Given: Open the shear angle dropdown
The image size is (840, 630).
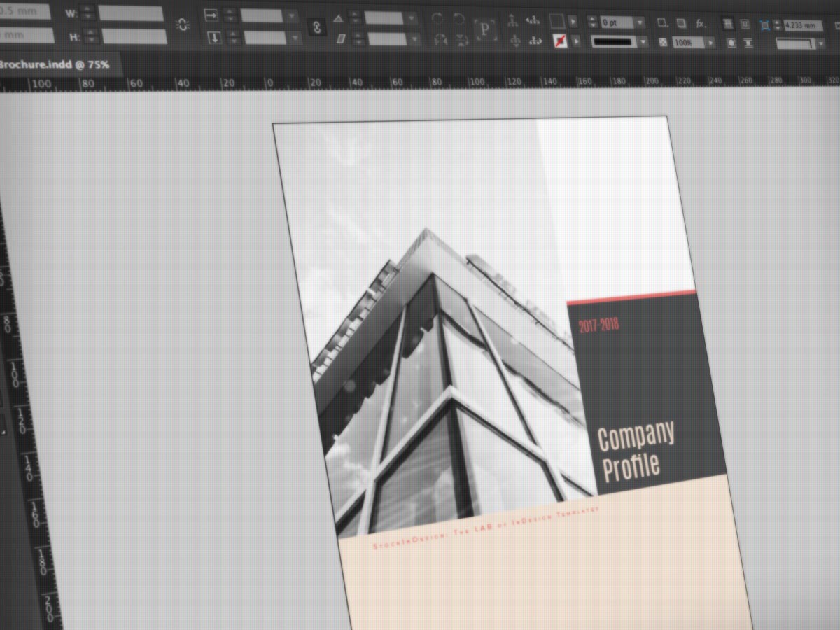Looking at the screenshot, I should pos(413,39).
